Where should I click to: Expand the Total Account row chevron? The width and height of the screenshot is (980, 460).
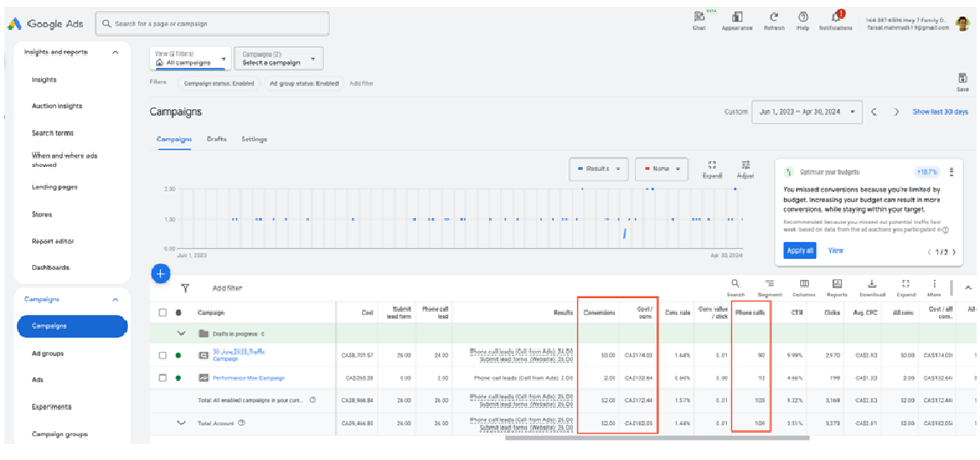(x=182, y=423)
